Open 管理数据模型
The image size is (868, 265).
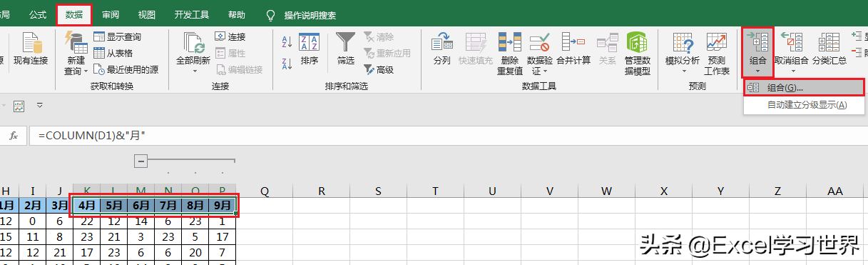tap(637, 54)
